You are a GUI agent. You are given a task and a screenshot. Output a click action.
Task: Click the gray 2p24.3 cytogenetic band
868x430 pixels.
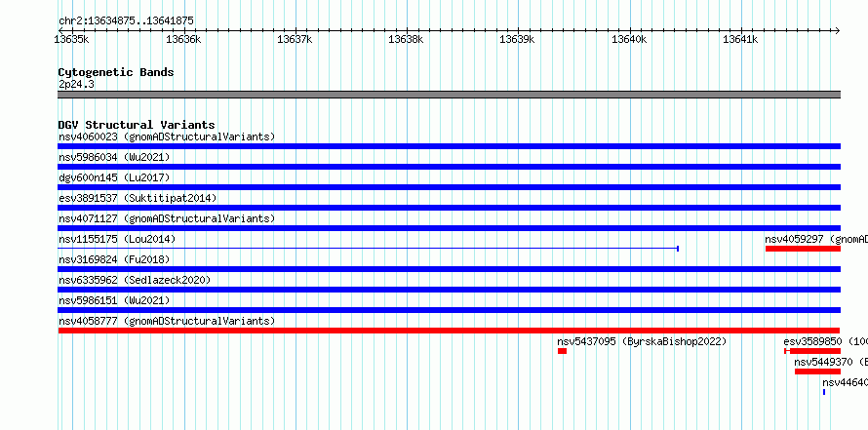[449, 95]
